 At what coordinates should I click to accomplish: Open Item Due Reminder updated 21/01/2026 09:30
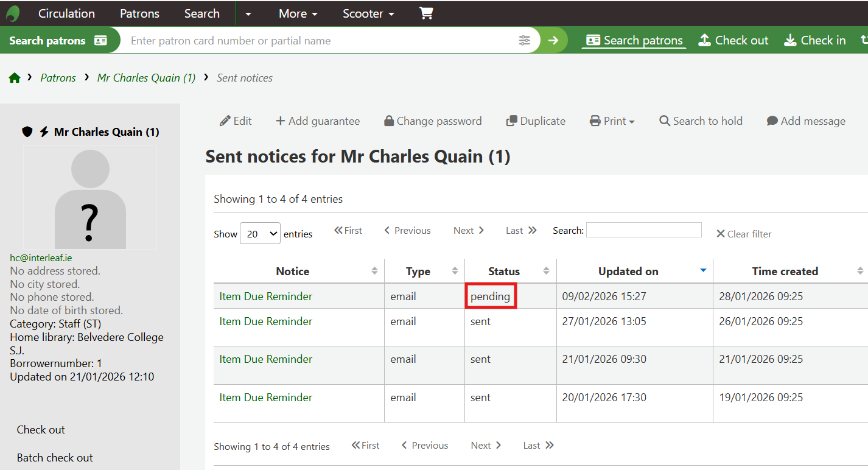[x=266, y=359]
